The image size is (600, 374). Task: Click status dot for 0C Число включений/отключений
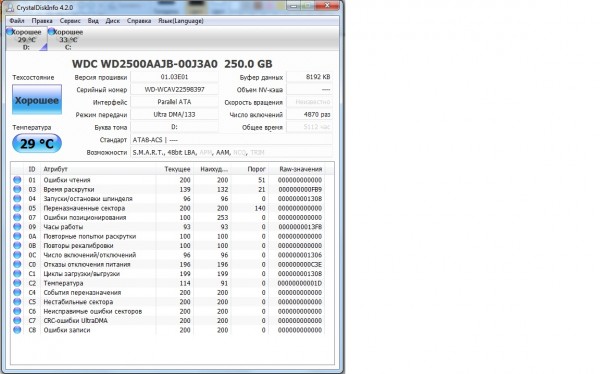point(17,255)
